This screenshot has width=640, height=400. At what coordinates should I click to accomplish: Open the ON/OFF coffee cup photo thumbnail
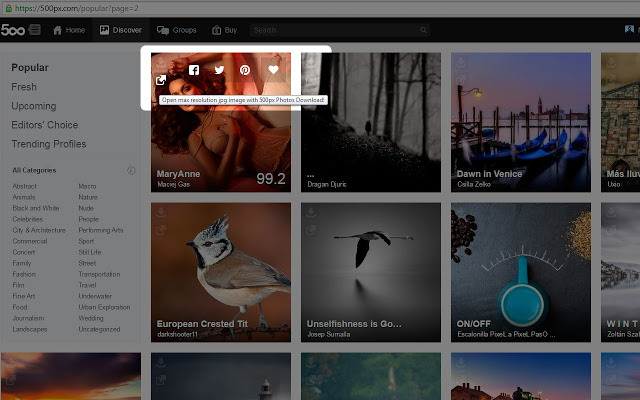point(521,272)
